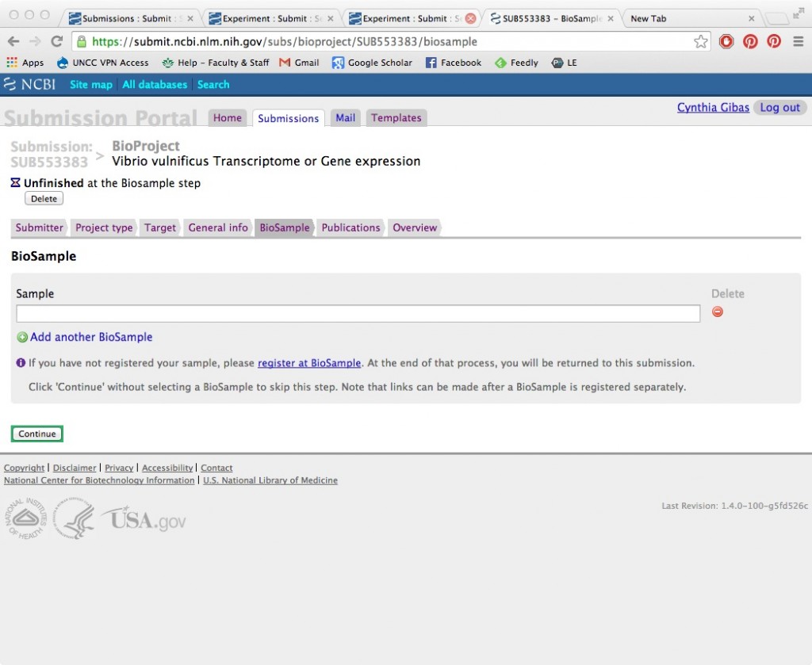Click the Gmail bookmark icon
This screenshot has width=812, height=665.
coord(285,63)
